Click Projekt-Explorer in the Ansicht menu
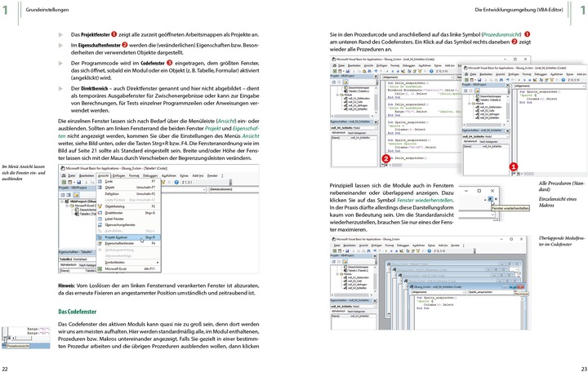This screenshot has height=372, width=588. point(129,237)
